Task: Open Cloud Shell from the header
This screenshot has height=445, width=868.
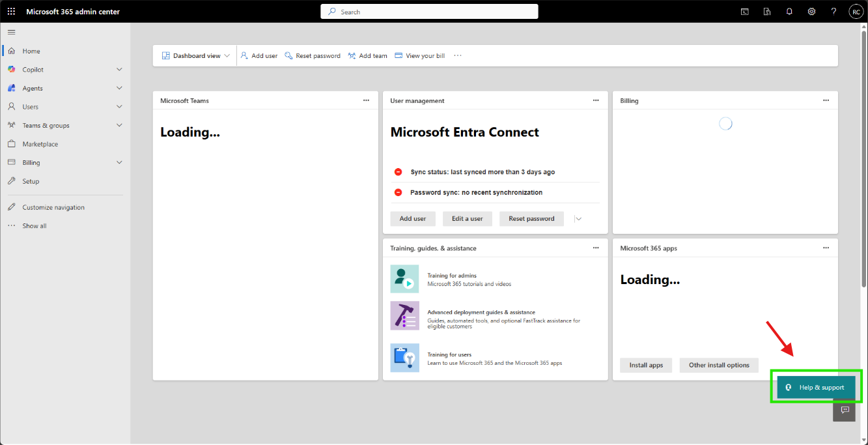Action: (745, 12)
